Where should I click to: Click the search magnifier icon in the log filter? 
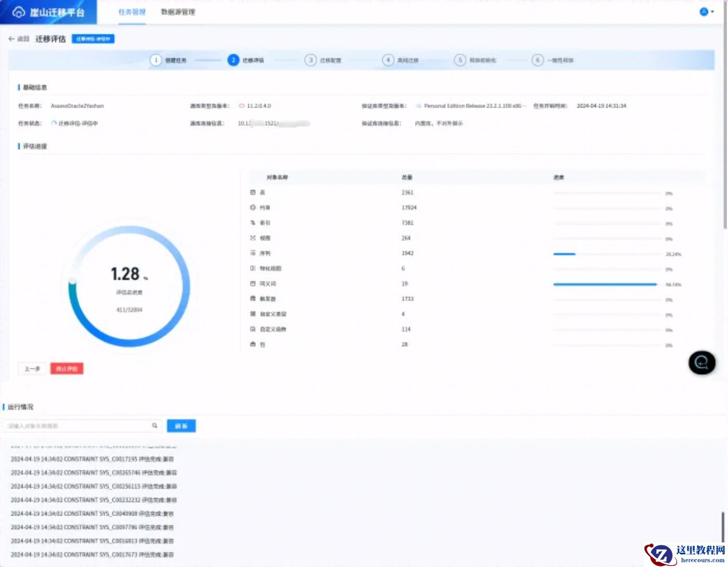tap(155, 426)
